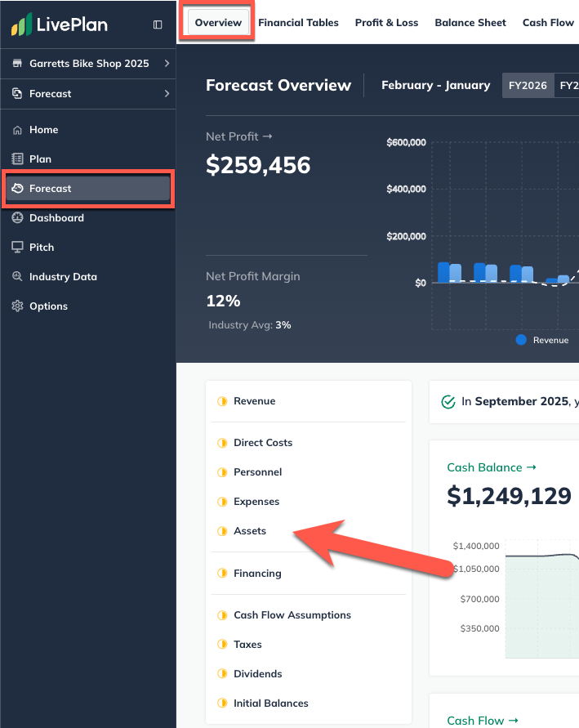The image size is (579, 728).
Task: Select Assets in the forecast section list
Action: point(250,530)
